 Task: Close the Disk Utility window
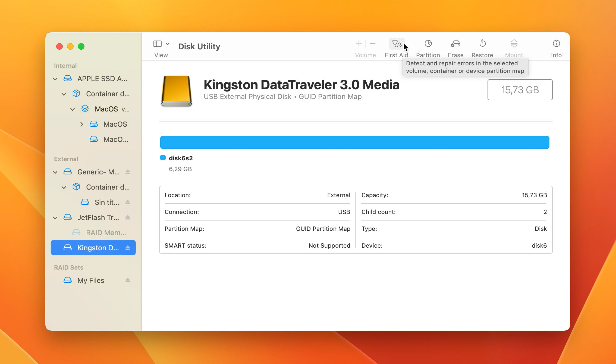[59, 46]
